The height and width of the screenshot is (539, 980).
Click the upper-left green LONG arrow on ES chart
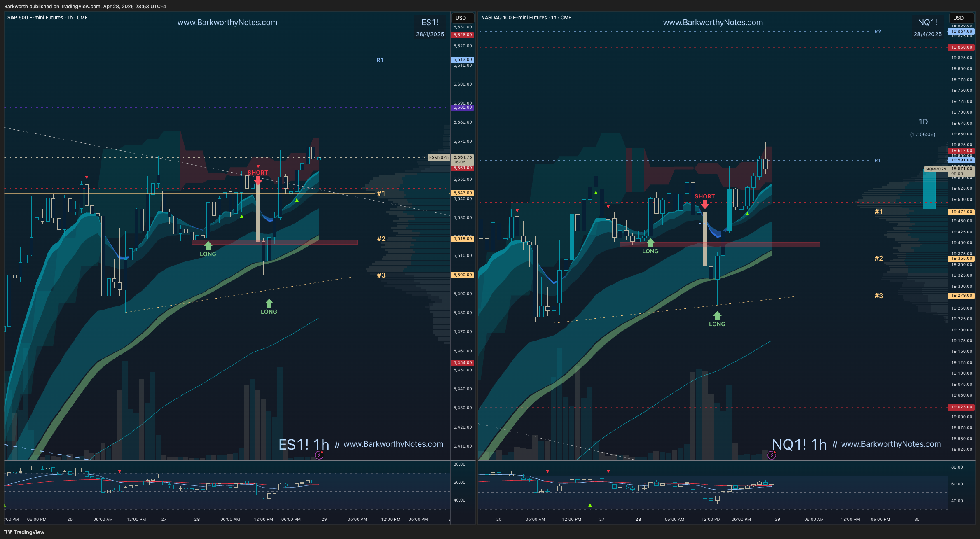[x=208, y=246]
